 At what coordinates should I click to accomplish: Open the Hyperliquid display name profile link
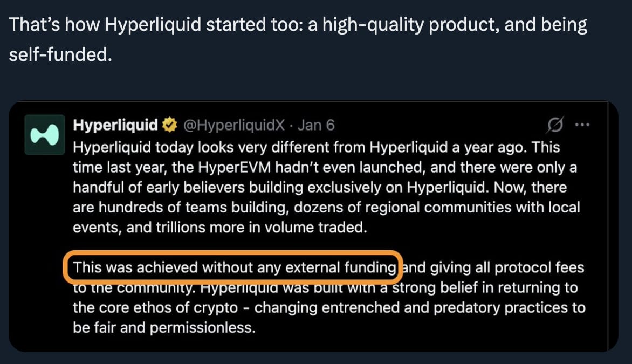point(115,125)
